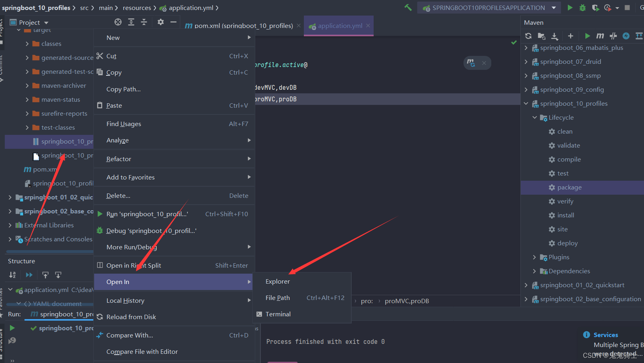The width and height of the screenshot is (644, 363).
Task: Click Reload from Disk
Action: click(174, 317)
